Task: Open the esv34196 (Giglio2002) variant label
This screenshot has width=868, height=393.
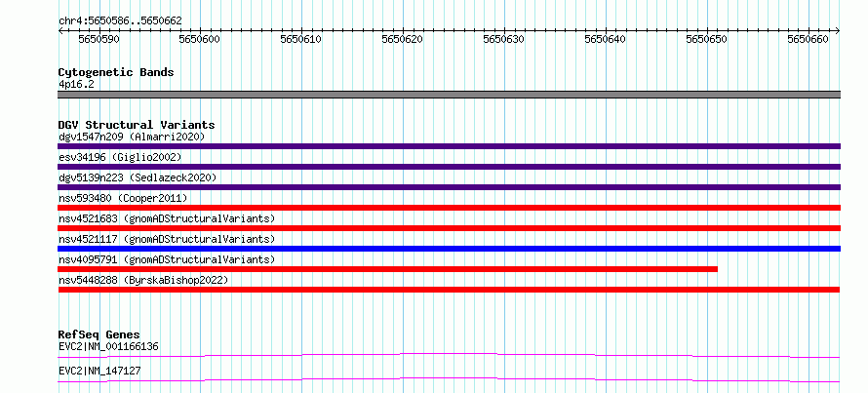Action: tap(120, 157)
